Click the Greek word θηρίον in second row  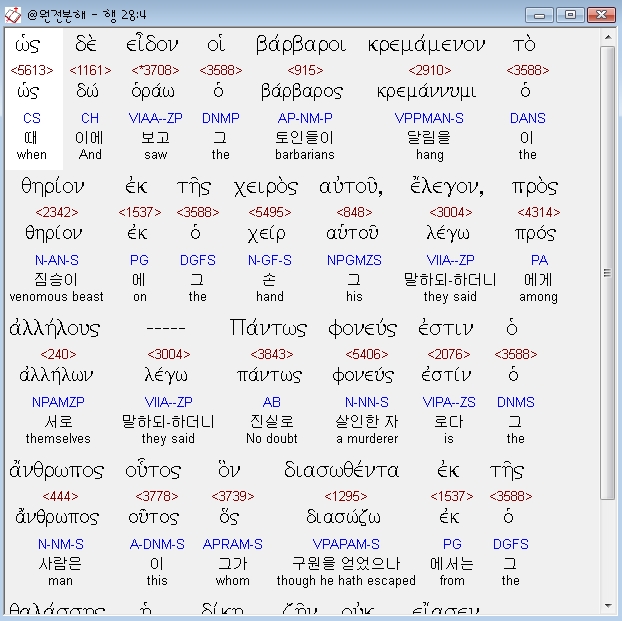click(52, 187)
